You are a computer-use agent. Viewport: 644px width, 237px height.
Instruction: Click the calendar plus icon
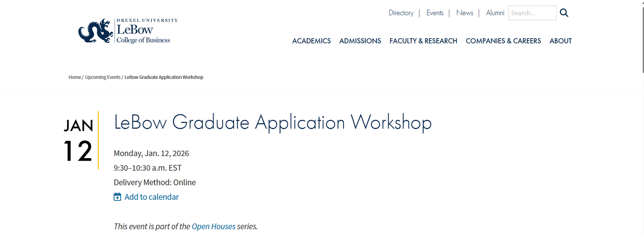click(x=118, y=197)
